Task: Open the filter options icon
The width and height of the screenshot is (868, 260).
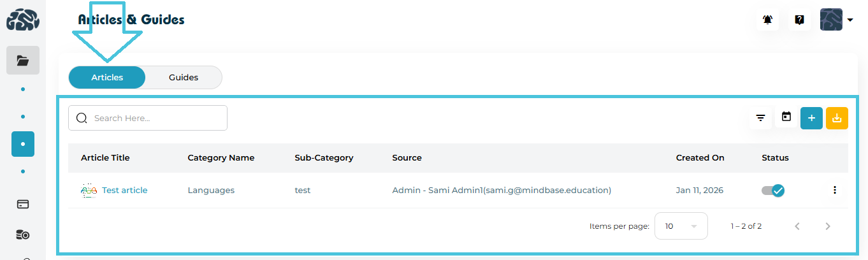Action: (760, 118)
